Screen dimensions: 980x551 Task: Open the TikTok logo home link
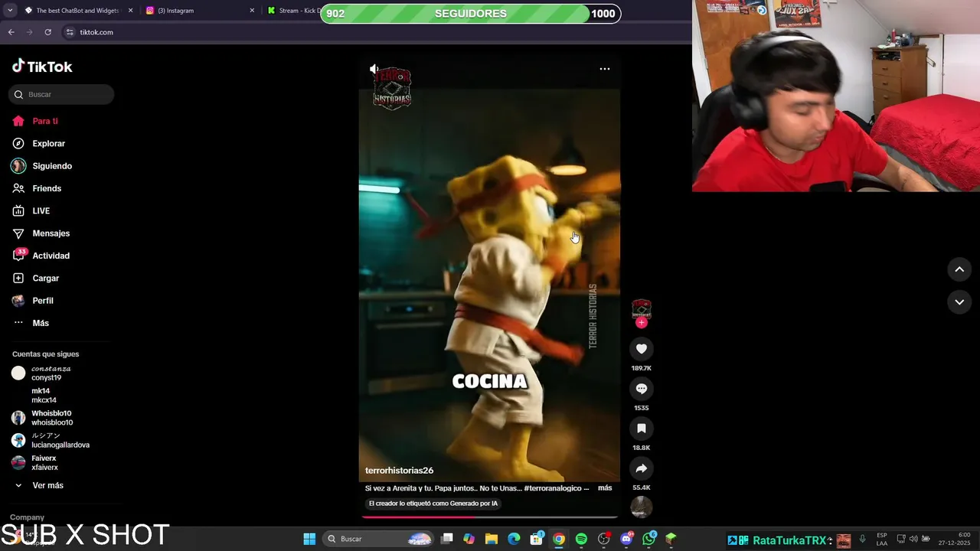tap(42, 67)
